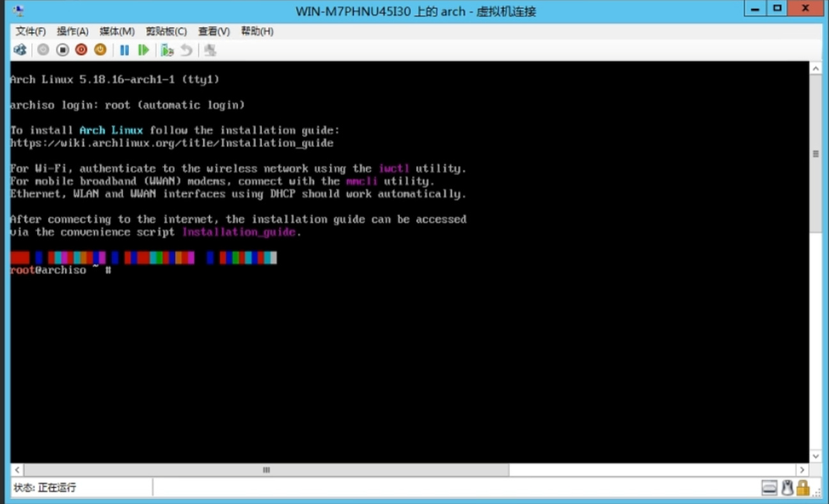
Task: Click the "Arch Linux 5.18.16-arch1-1 (tty1)" line
Action: click(x=115, y=79)
